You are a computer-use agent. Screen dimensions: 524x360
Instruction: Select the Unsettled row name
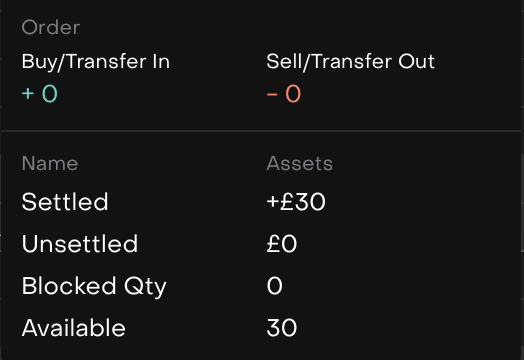click(x=80, y=244)
